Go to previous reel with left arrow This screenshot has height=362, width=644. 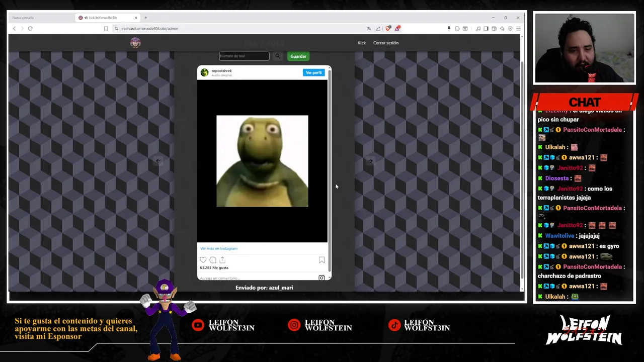pyautogui.click(x=158, y=161)
